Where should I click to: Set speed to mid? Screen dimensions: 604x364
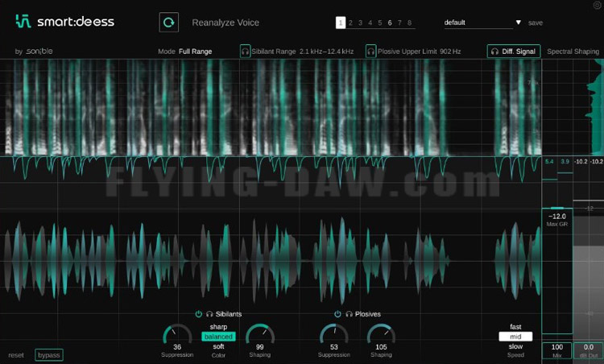tap(515, 337)
